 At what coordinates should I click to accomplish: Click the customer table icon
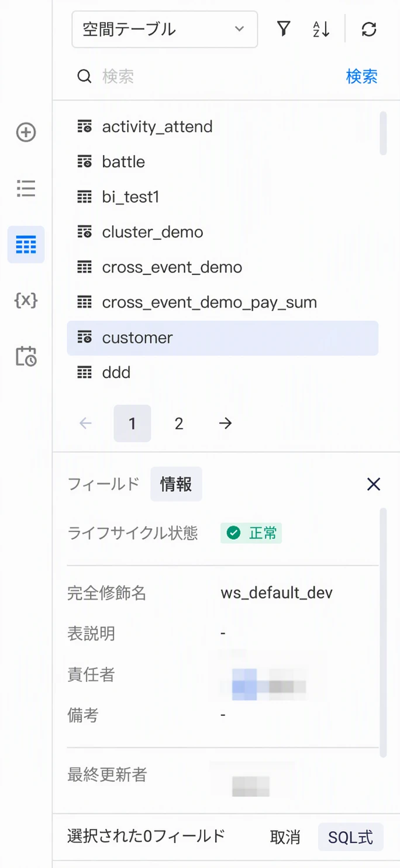(x=85, y=337)
